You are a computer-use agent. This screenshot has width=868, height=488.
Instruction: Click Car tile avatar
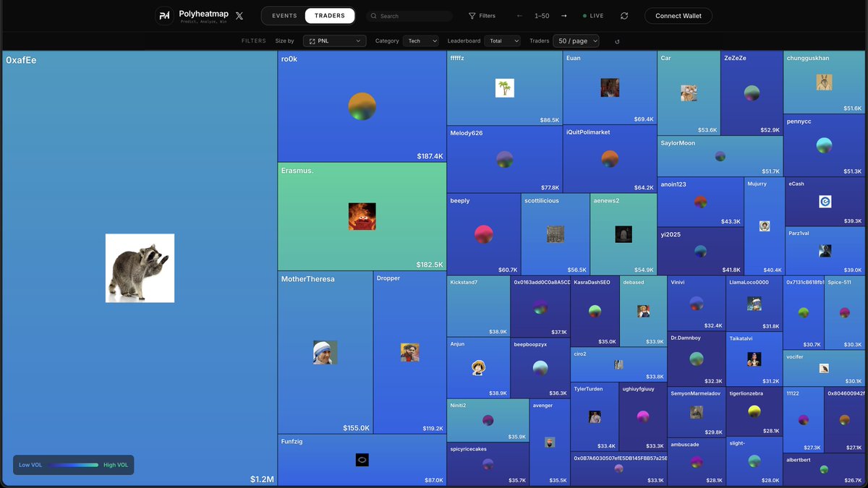tap(689, 93)
